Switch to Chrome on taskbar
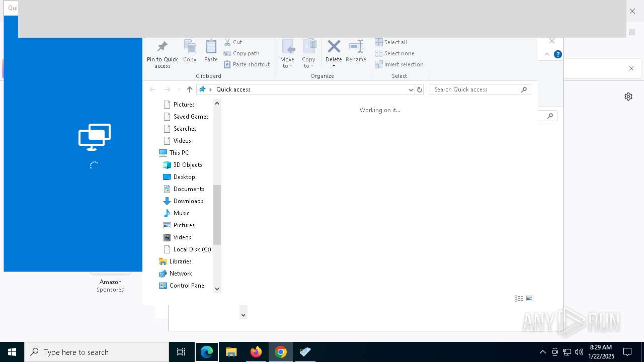 [281, 352]
